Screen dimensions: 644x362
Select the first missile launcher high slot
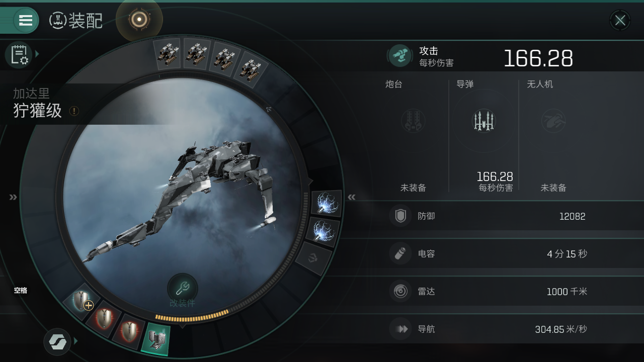pyautogui.click(x=168, y=53)
